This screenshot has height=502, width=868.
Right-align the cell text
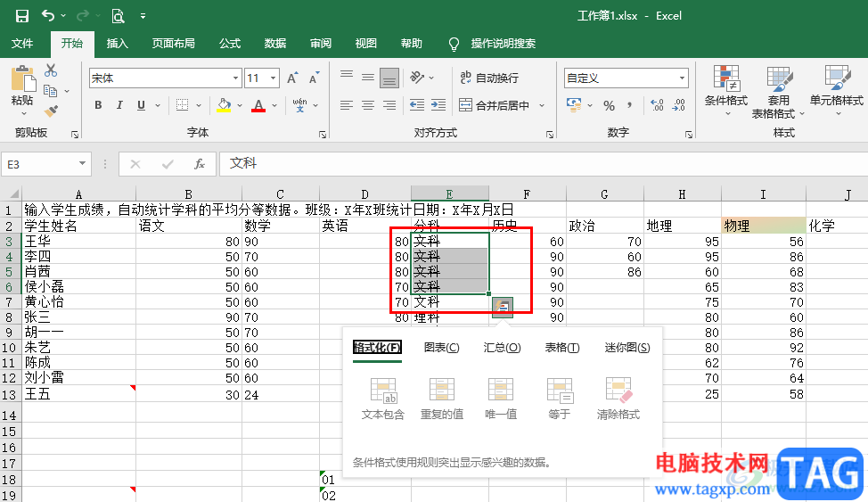tap(389, 105)
